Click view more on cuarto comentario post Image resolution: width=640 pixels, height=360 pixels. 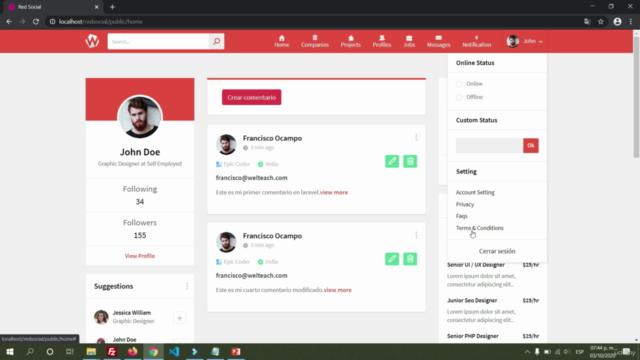tap(338, 290)
